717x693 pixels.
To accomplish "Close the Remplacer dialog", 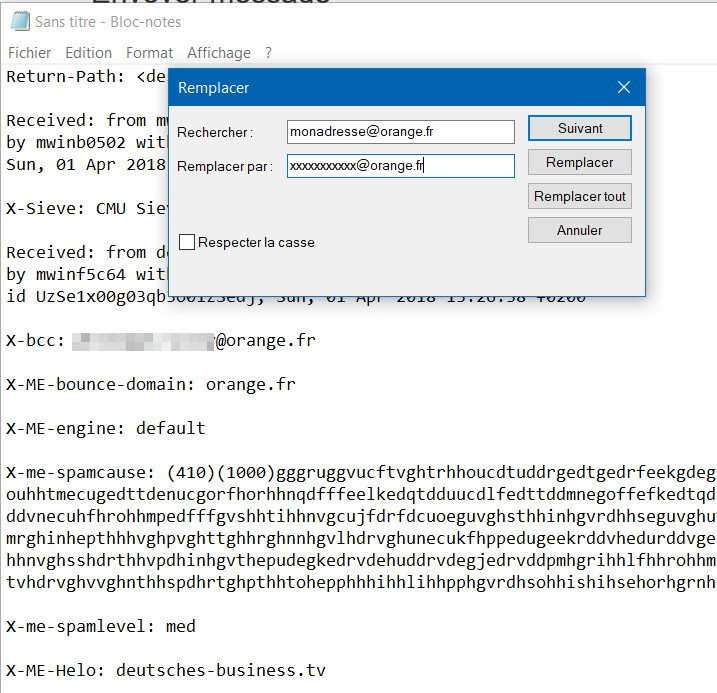I will tap(624, 87).
